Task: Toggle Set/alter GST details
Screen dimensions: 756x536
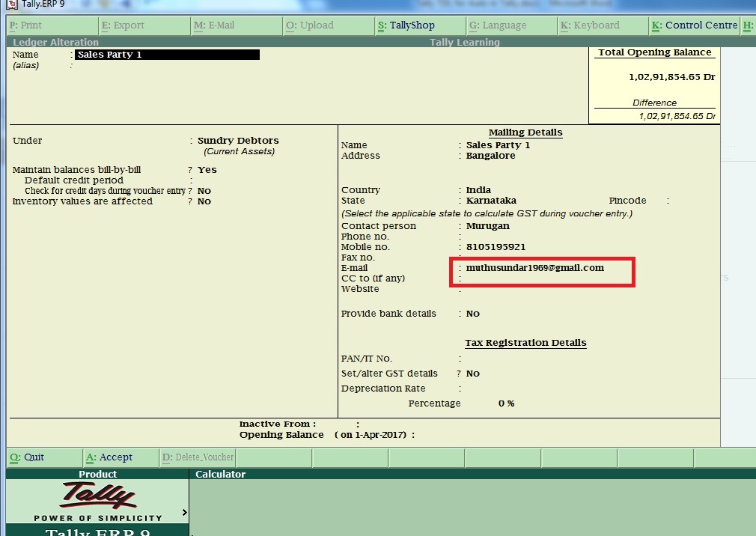Action: pyautogui.click(x=472, y=373)
